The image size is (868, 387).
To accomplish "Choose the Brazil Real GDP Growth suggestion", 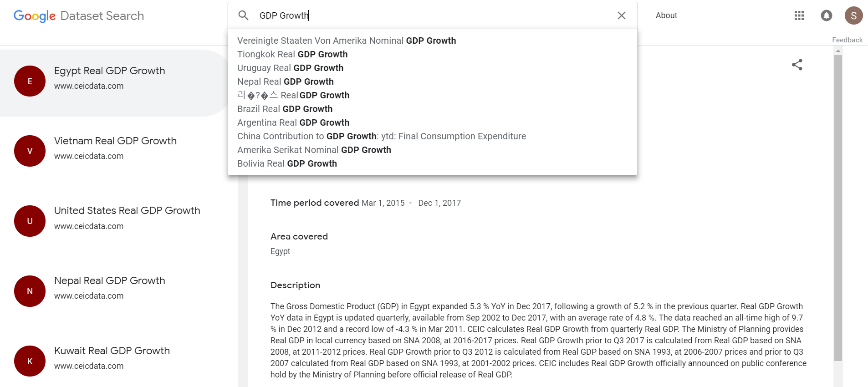I will pyautogui.click(x=285, y=109).
